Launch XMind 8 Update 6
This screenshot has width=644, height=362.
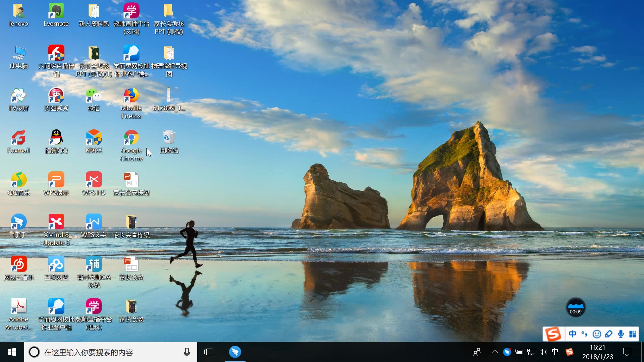coord(56,230)
